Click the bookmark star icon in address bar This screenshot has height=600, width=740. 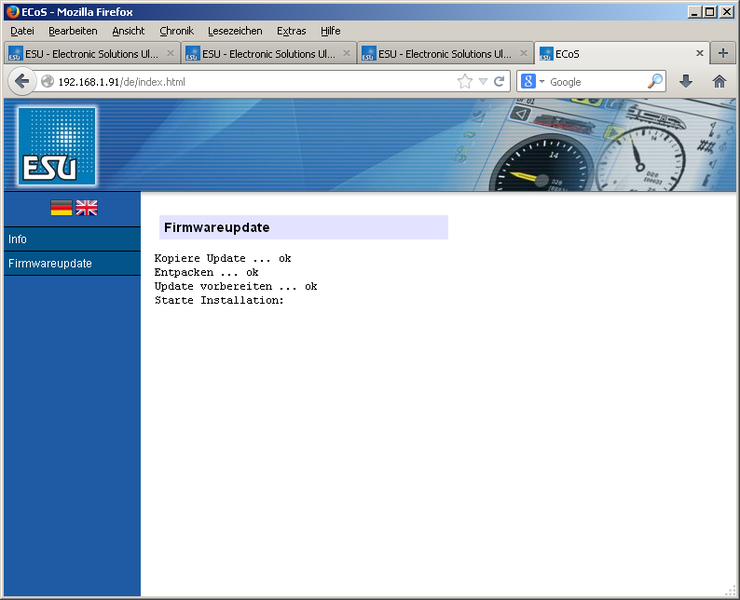click(464, 82)
